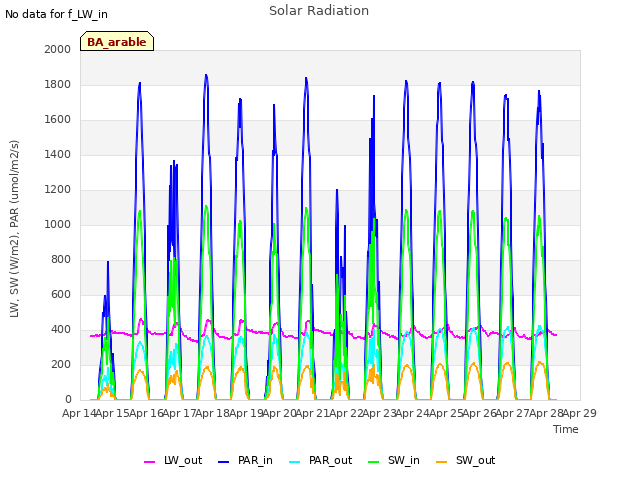Click the PAR_out legend entry
This screenshot has width=640, height=480.
(320, 460)
